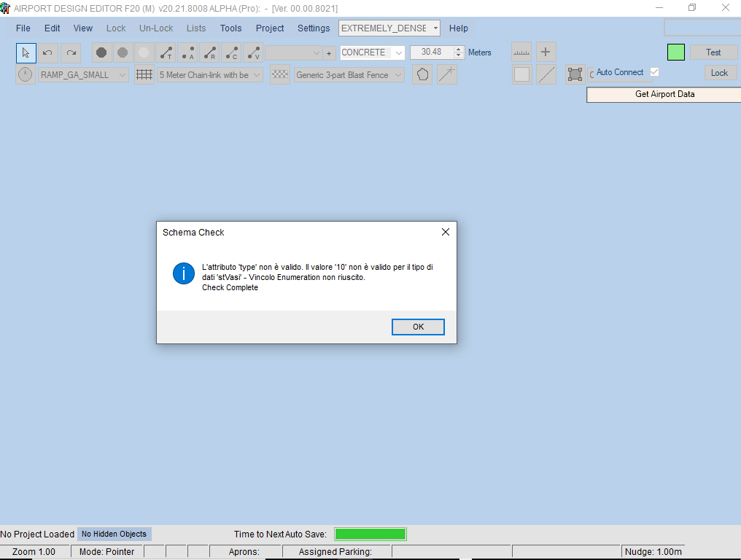Screen dimensions: 741x560
Task: Open the CONCRETE surface dropdown
Action: pos(373,52)
